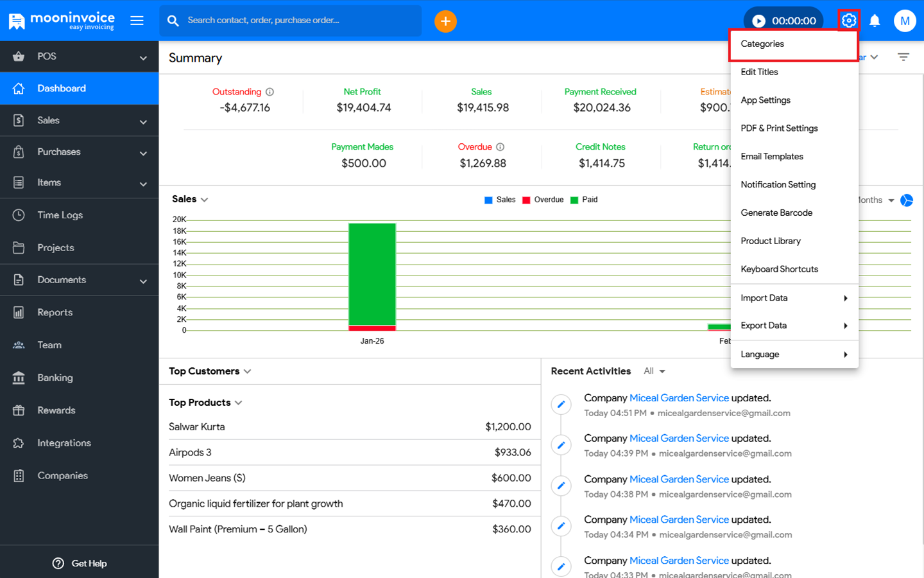
Task: Open Recent Activities All filter dropdown
Action: [x=654, y=371]
